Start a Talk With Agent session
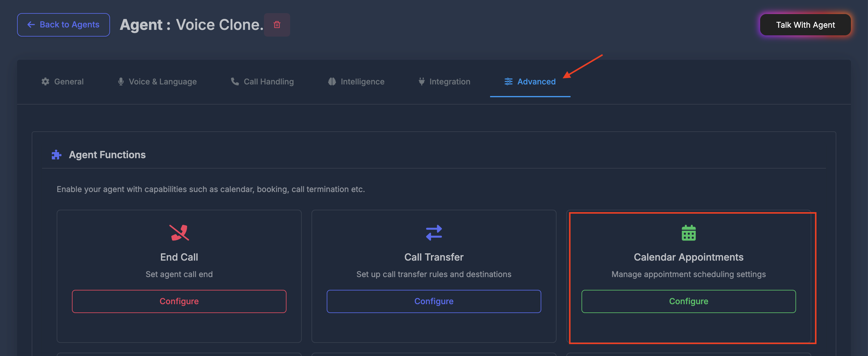Image resolution: width=868 pixels, height=356 pixels. 805,25
